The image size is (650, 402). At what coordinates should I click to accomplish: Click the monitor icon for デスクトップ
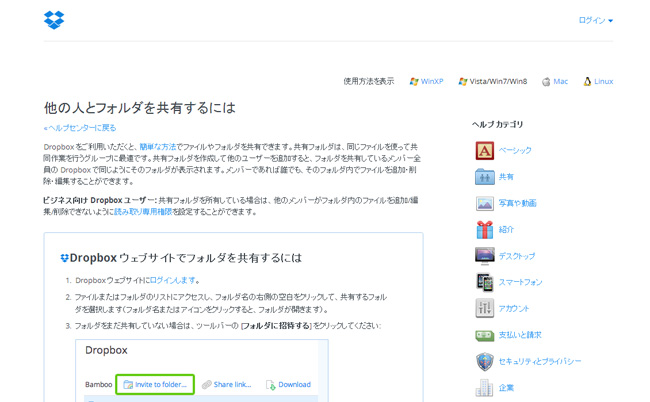[485, 256]
